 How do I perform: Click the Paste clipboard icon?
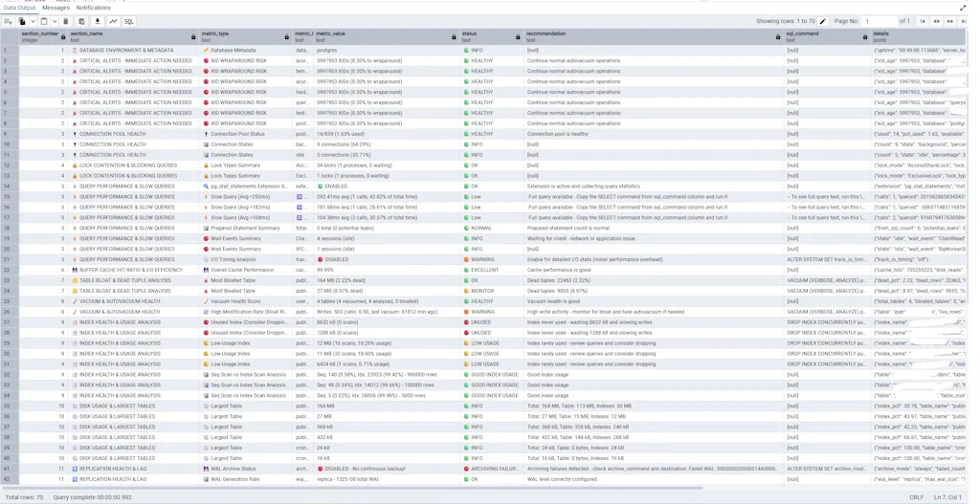click(44, 21)
